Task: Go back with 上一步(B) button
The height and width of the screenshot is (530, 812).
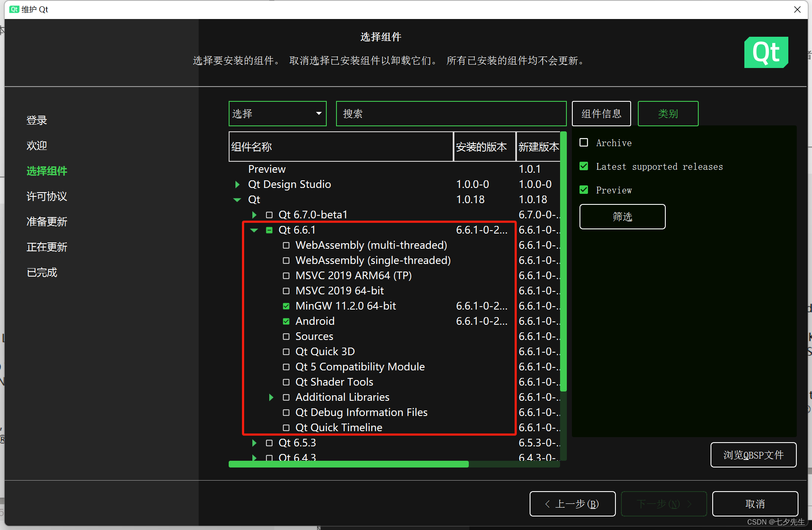Action: click(x=572, y=504)
